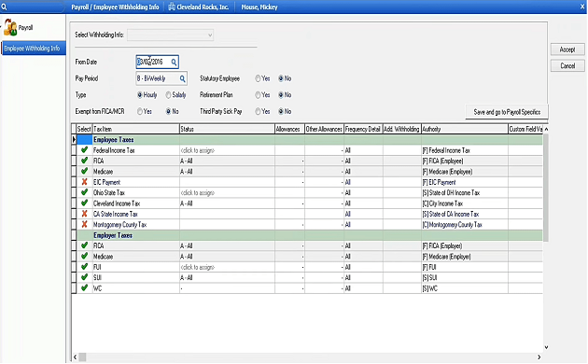Sort by the Authority column header

pyautogui.click(x=465, y=129)
